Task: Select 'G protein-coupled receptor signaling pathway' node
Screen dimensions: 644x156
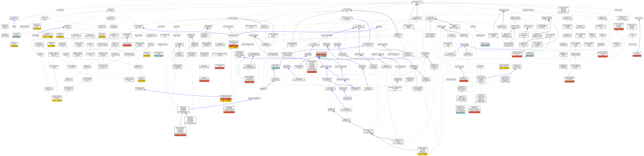Action: click(x=233, y=44)
